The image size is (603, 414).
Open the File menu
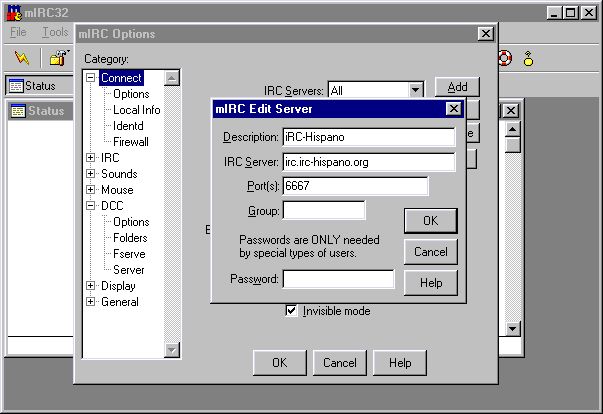[18, 32]
